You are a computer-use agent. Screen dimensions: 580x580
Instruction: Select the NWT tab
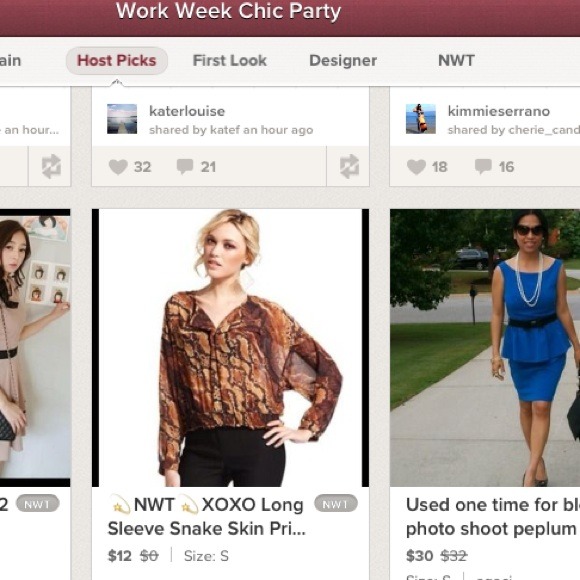456,61
